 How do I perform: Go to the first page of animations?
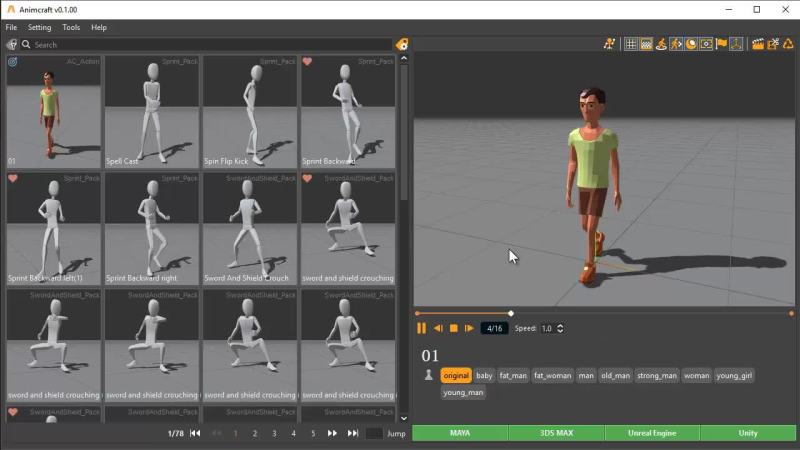195,433
